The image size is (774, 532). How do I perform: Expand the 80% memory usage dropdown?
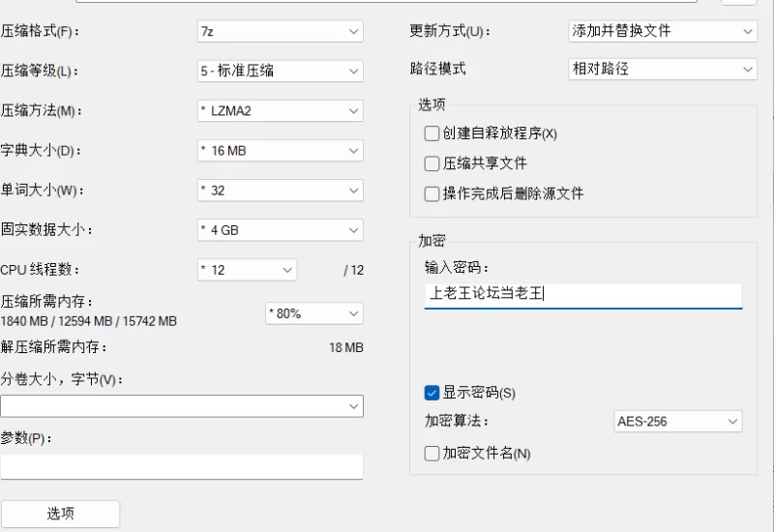[313, 313]
